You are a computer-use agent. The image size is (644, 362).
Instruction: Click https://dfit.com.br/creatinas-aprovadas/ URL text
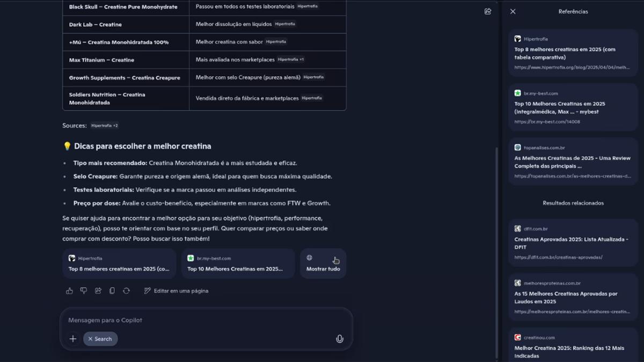(x=558, y=257)
